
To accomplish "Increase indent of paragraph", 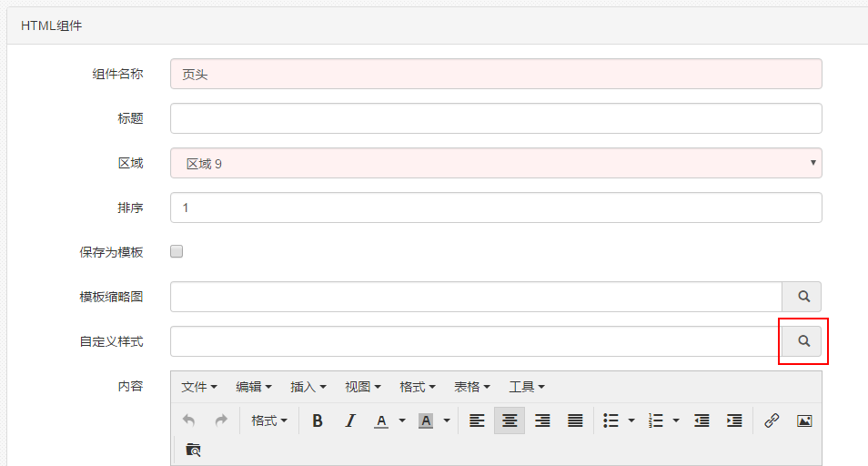I will (734, 420).
